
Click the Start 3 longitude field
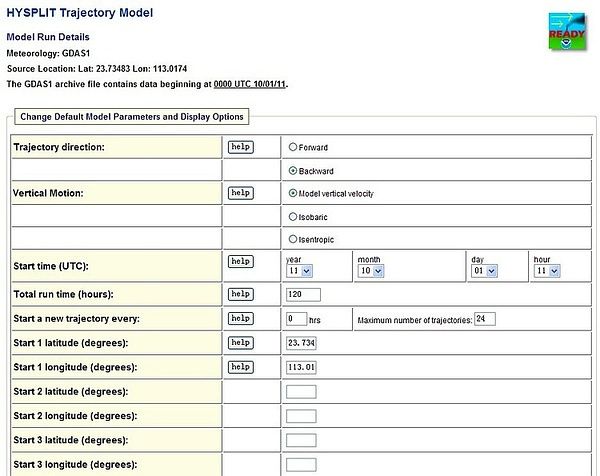301,465
